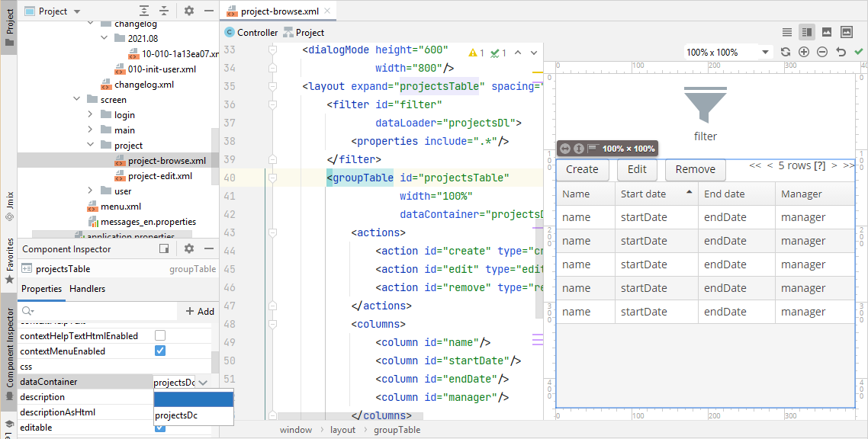Toggle the editable property checkbox
The height and width of the screenshot is (439, 868).
pos(160,428)
